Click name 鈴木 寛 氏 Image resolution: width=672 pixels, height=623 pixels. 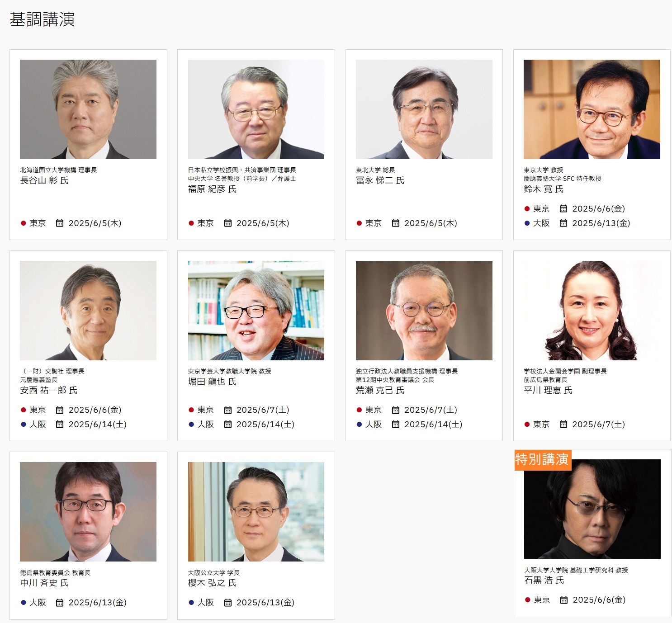(544, 189)
